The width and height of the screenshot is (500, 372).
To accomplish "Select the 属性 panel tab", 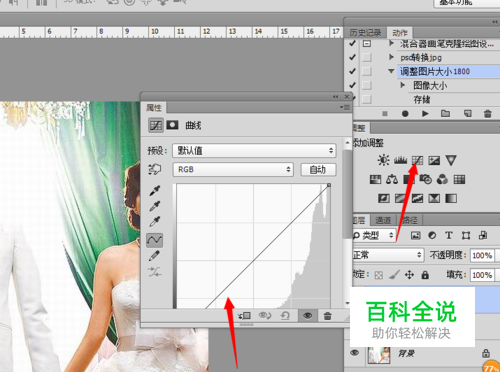I will coord(154,108).
